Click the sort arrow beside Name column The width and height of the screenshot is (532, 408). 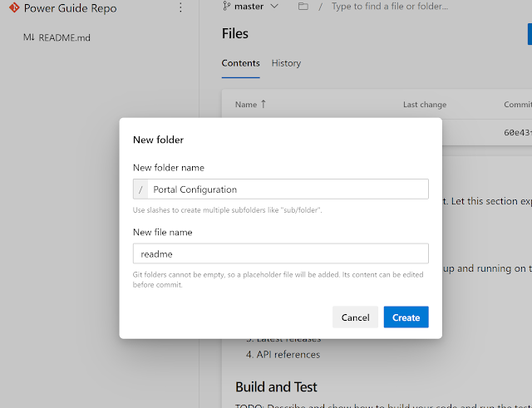(264, 105)
